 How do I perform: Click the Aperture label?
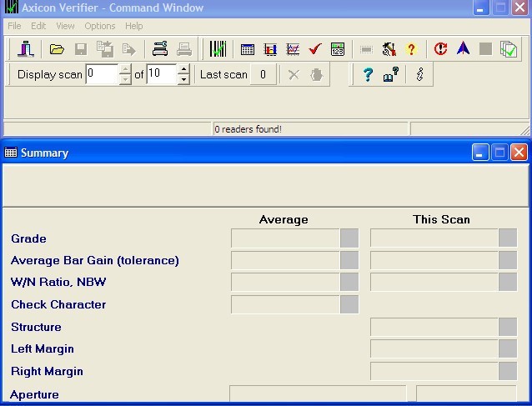tap(35, 394)
